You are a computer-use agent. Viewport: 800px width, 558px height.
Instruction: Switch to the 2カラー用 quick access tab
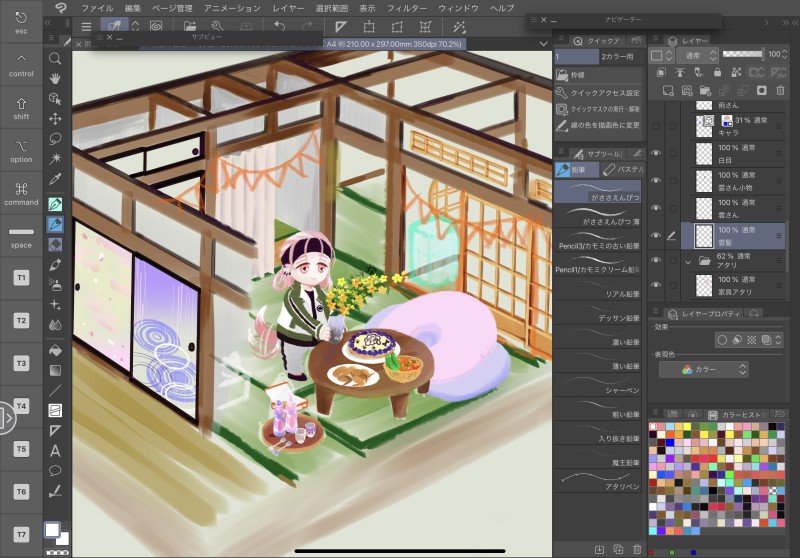617,57
